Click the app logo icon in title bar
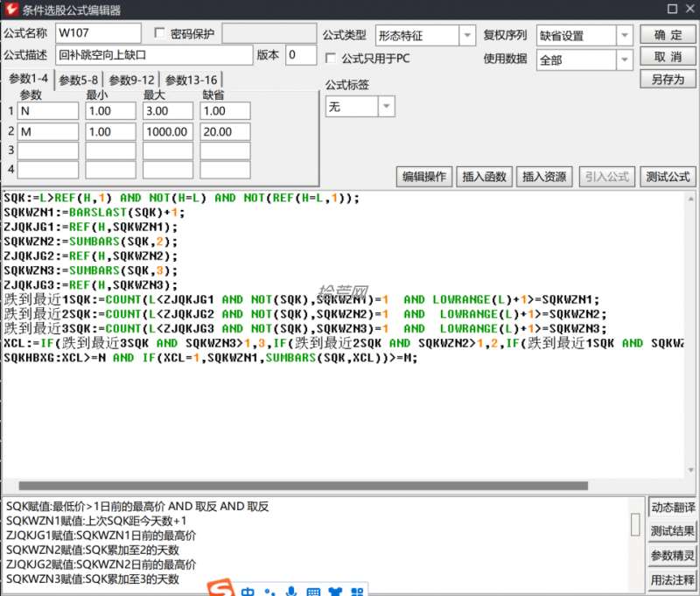The image size is (700, 596). coord(11,9)
